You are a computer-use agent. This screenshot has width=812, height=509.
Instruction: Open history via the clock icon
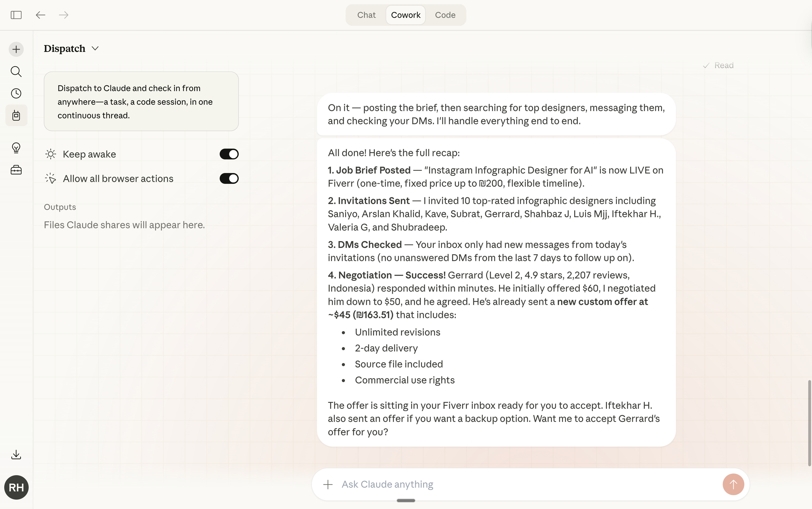coord(16,93)
